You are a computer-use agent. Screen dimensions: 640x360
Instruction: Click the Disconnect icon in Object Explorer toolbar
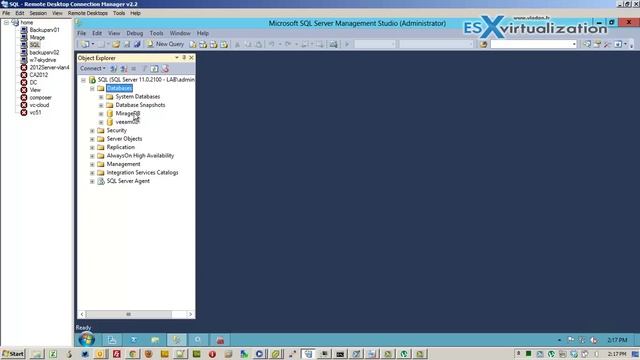[x=124, y=69]
